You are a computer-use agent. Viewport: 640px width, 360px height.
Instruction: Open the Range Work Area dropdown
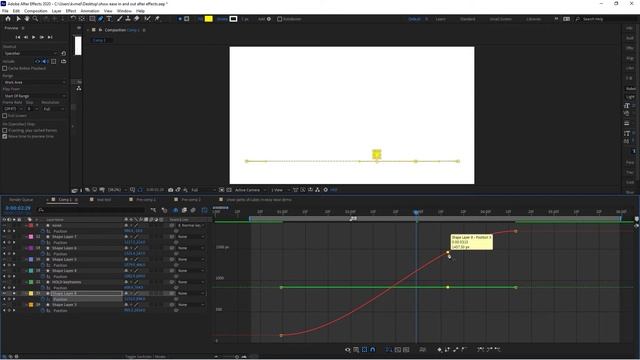coord(34,82)
